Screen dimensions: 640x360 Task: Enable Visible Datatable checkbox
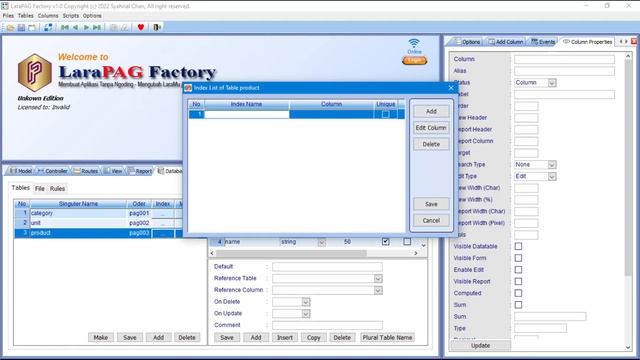pos(518,246)
